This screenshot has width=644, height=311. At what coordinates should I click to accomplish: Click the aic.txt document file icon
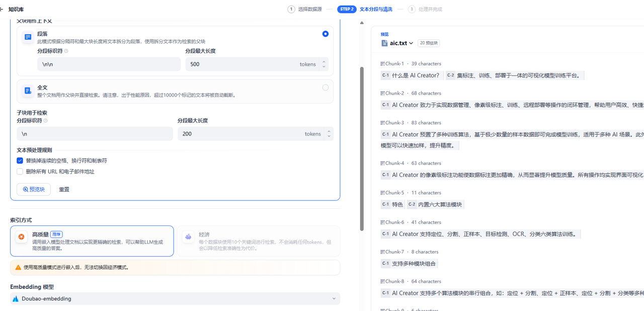coord(384,43)
